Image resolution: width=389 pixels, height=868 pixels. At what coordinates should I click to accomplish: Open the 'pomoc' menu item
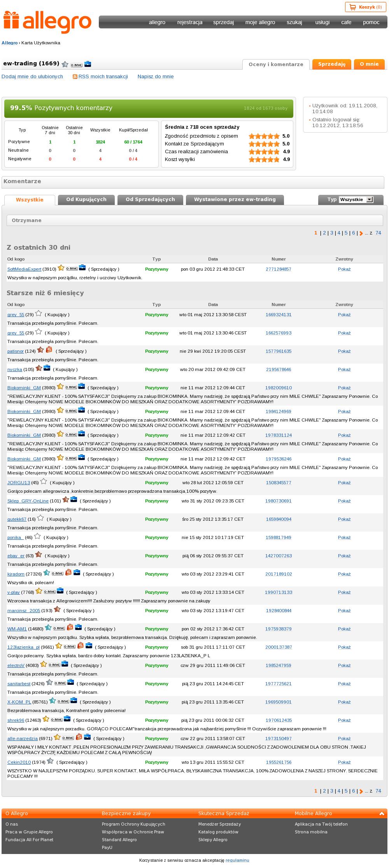371,22
